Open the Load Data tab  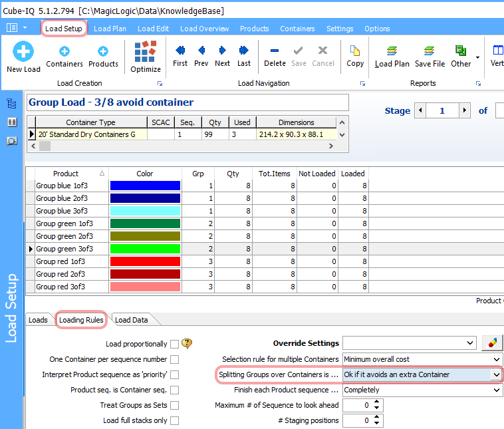pyautogui.click(x=132, y=320)
